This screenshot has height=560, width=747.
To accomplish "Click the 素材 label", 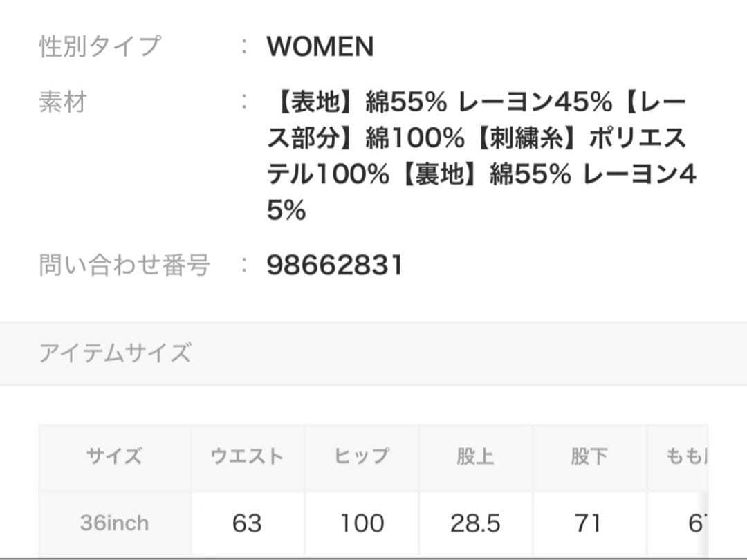I will (x=63, y=102).
